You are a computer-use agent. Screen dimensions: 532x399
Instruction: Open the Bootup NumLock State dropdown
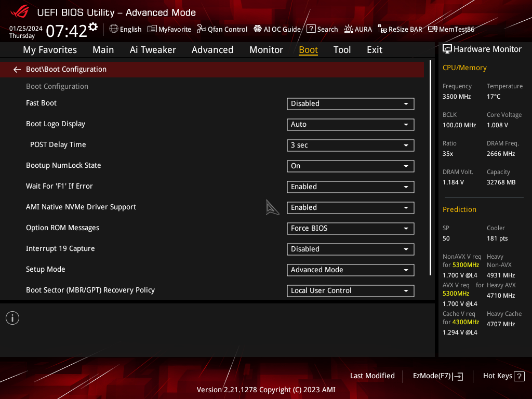350,166
